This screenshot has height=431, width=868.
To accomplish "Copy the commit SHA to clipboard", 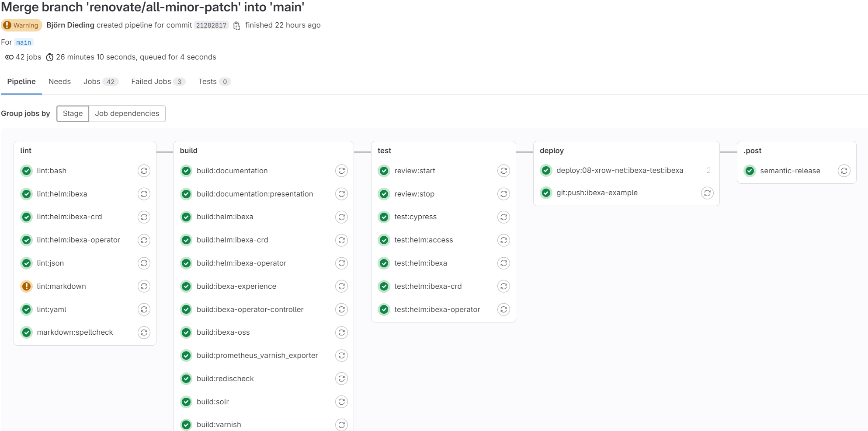I will pos(236,25).
